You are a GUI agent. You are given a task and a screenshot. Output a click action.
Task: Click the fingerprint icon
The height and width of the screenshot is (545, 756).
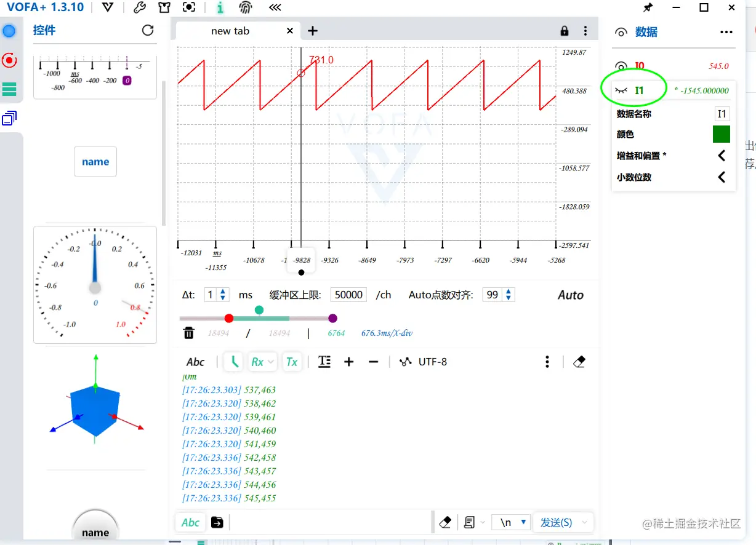point(246,8)
